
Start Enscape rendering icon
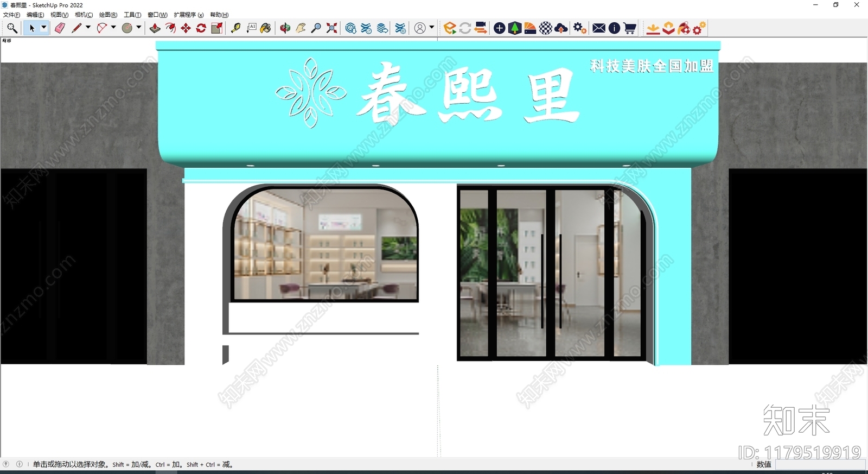[450, 28]
